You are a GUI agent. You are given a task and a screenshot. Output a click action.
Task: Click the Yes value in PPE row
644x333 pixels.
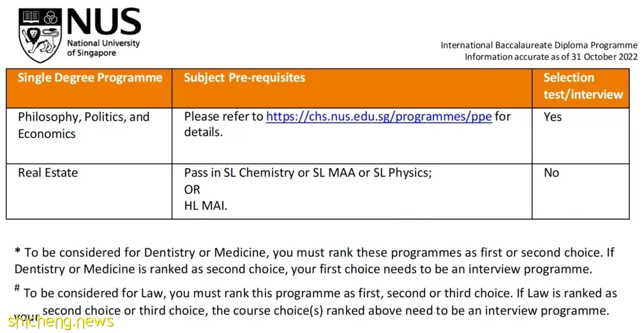[552, 117]
